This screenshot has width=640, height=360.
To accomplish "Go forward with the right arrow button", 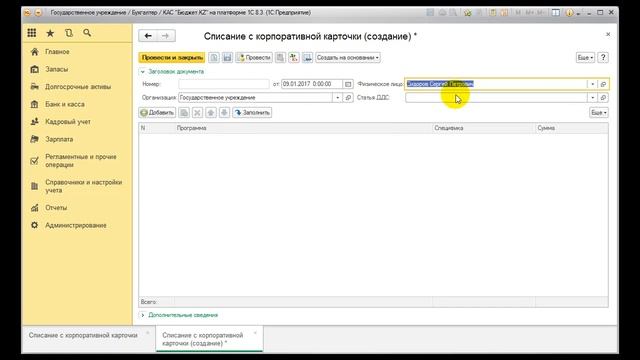I will click(x=166, y=36).
